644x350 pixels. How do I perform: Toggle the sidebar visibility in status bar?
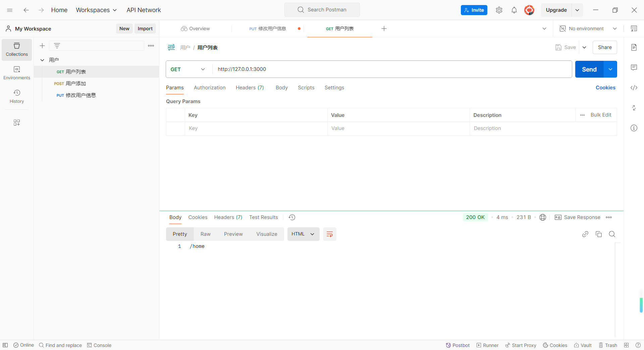[x=5, y=345]
